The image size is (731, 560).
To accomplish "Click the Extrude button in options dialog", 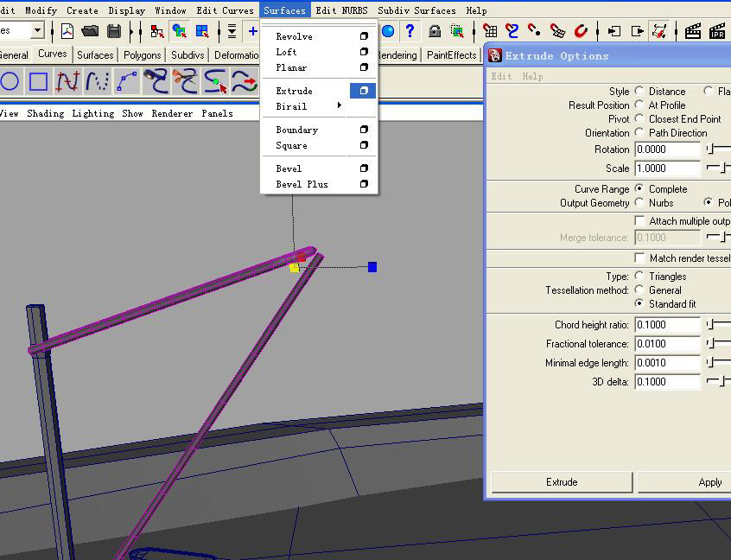I will (x=562, y=482).
